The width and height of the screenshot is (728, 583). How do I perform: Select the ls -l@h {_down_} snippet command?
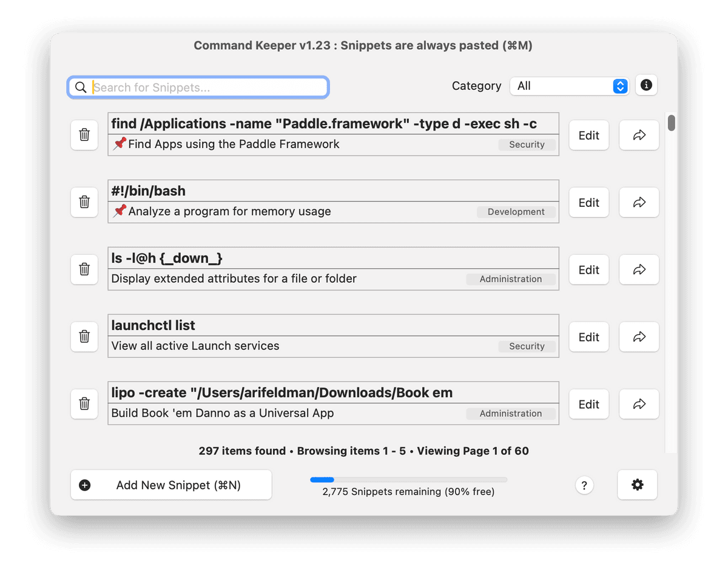pyautogui.click(x=333, y=258)
